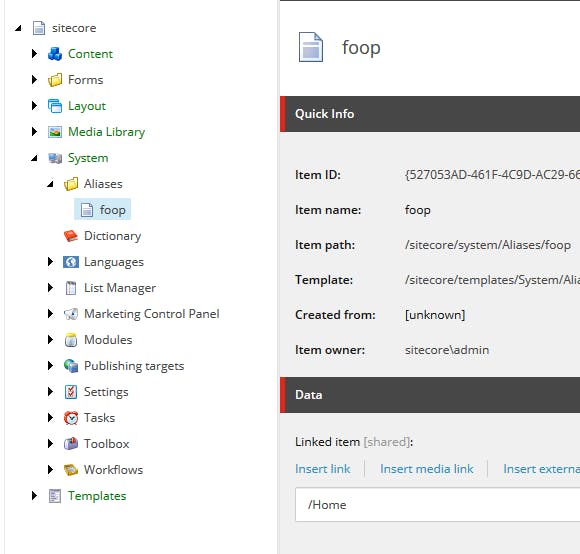Click the foop item name value

(x=418, y=210)
